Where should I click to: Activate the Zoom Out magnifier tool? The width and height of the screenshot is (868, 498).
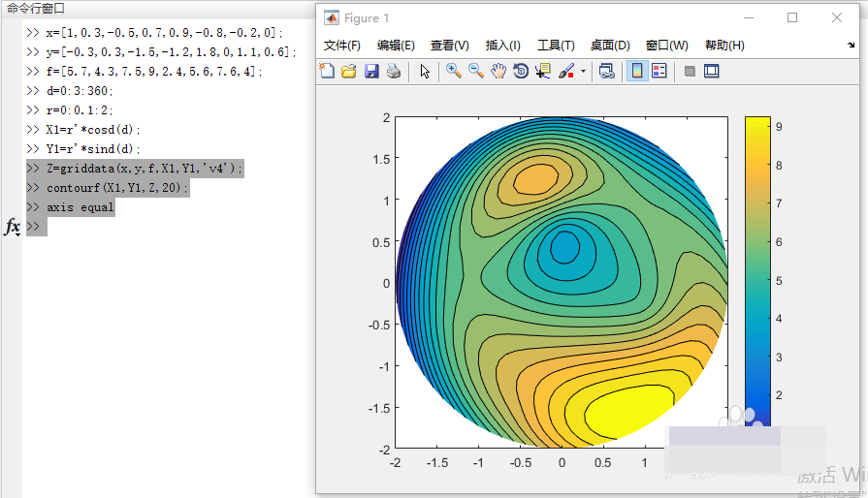(476, 71)
